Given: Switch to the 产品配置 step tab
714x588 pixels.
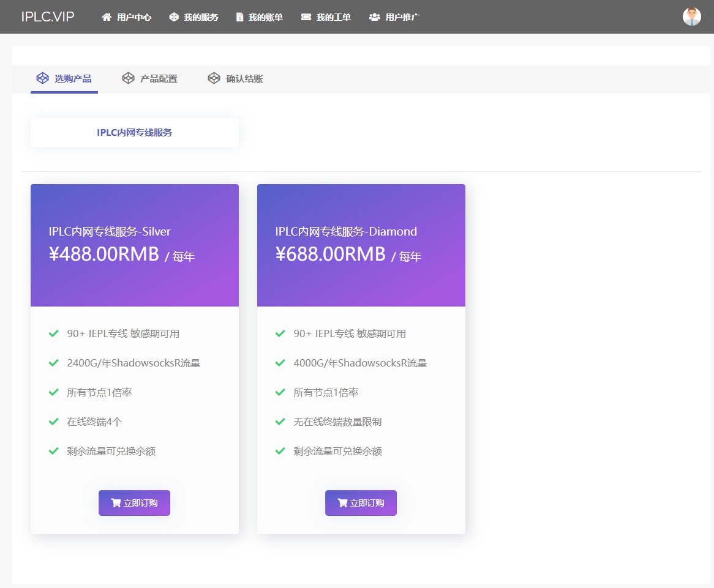Looking at the screenshot, I should (159, 79).
